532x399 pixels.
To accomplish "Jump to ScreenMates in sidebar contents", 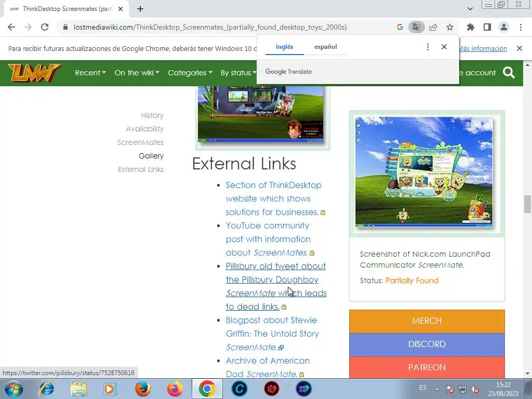I will click(x=140, y=142).
